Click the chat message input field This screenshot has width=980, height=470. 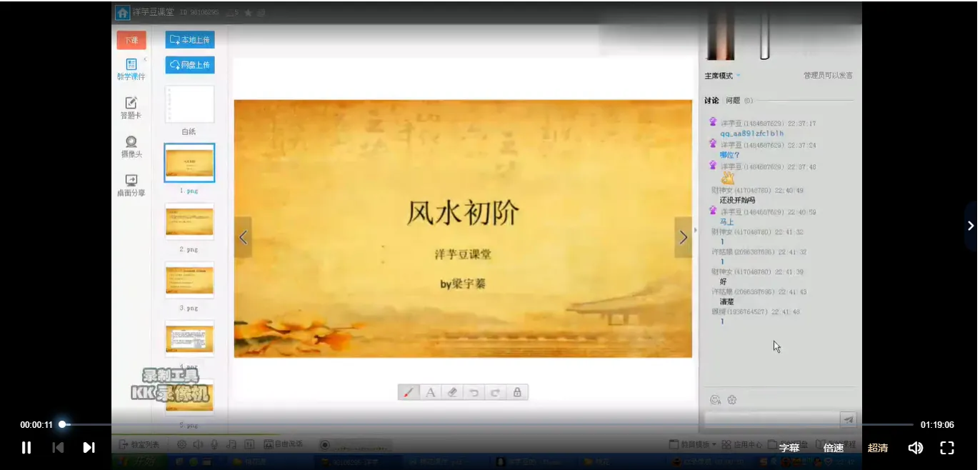(771, 420)
